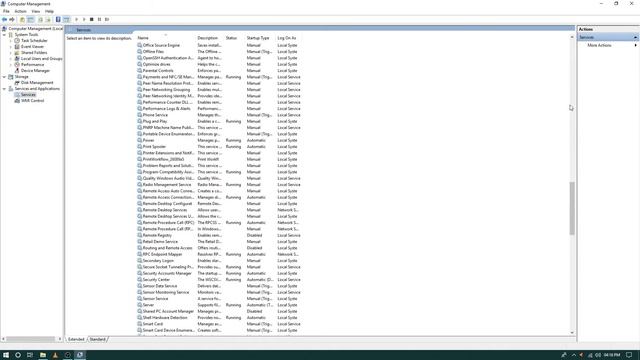Screen dimensions: 640x360
Task: Click the Pause Service toolbar icon
Action: (99, 20)
